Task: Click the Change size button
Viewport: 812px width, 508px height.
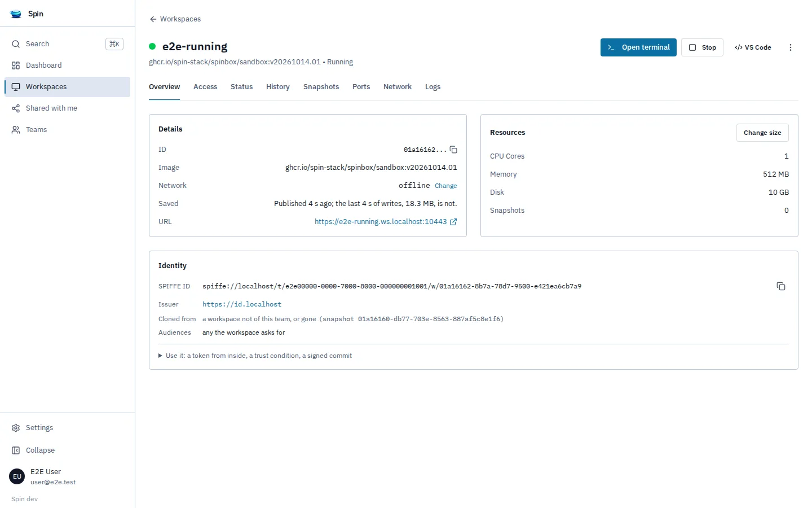Action: (762, 133)
